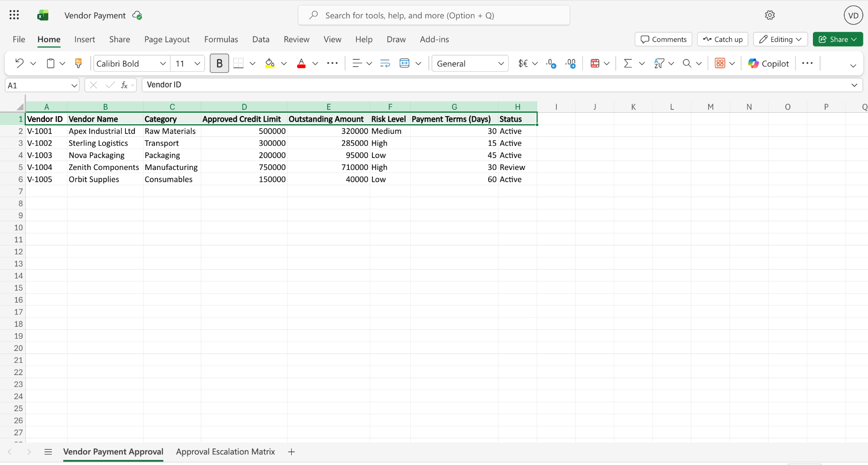
Task: Click the green Share button
Action: [837, 39]
